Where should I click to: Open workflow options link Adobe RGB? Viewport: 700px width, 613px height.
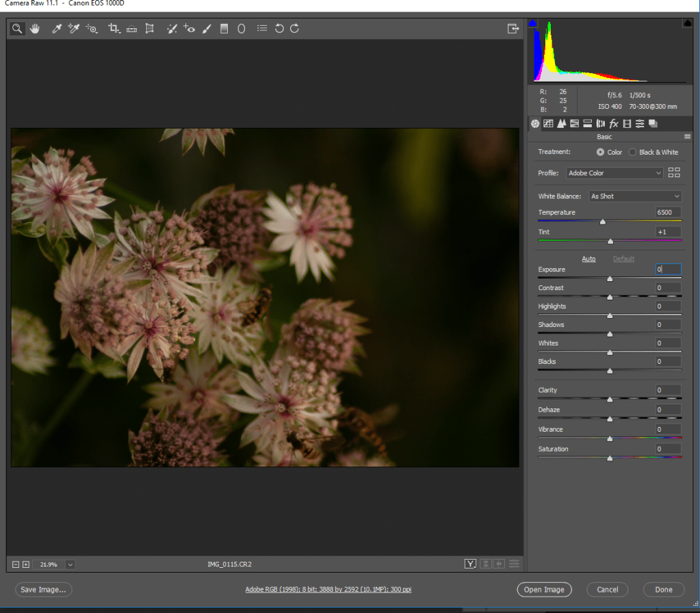point(328,590)
